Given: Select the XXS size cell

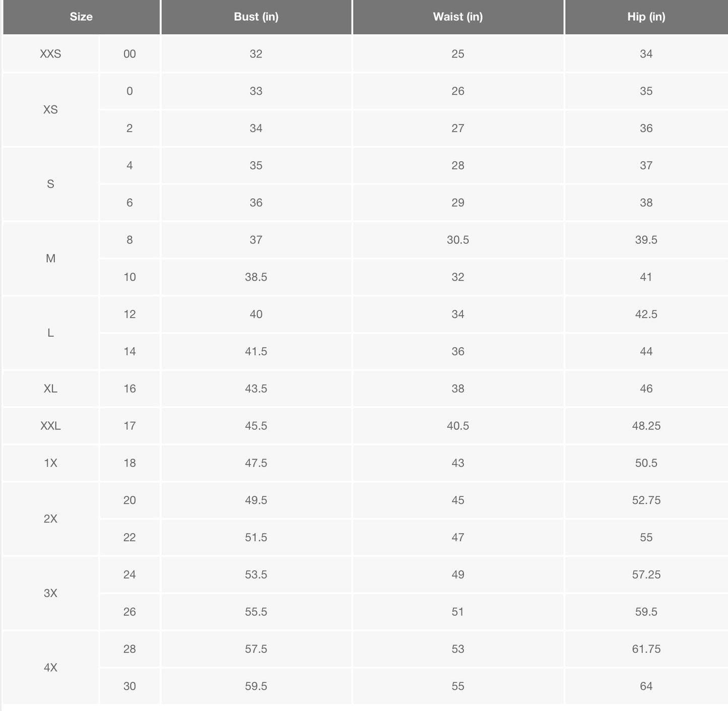Looking at the screenshot, I should [50, 54].
